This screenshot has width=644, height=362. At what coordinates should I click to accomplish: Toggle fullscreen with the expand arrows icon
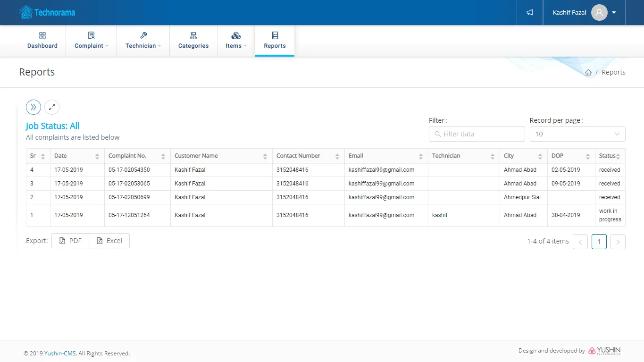[52, 107]
